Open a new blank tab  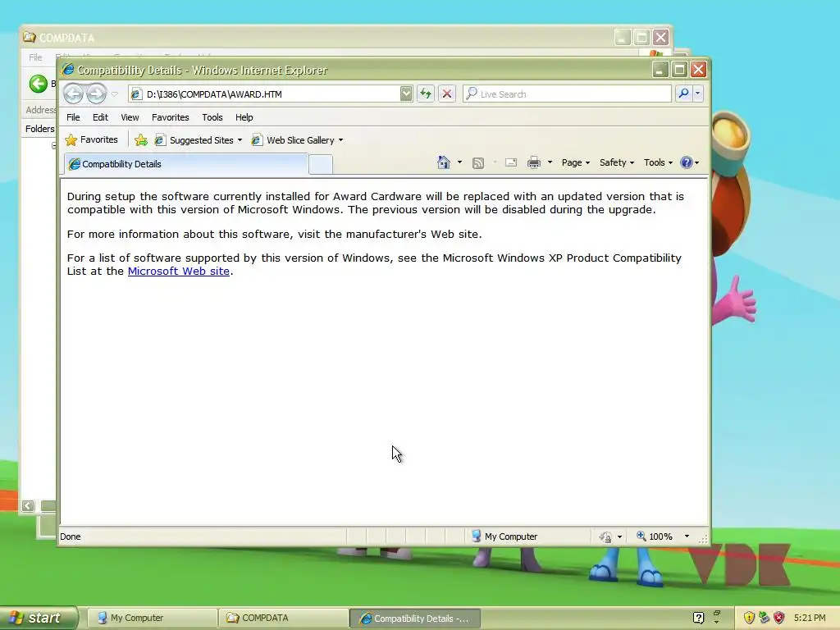[321, 164]
